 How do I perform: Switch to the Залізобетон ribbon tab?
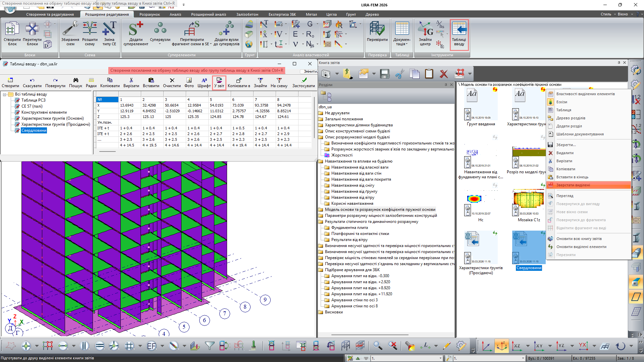point(247,14)
